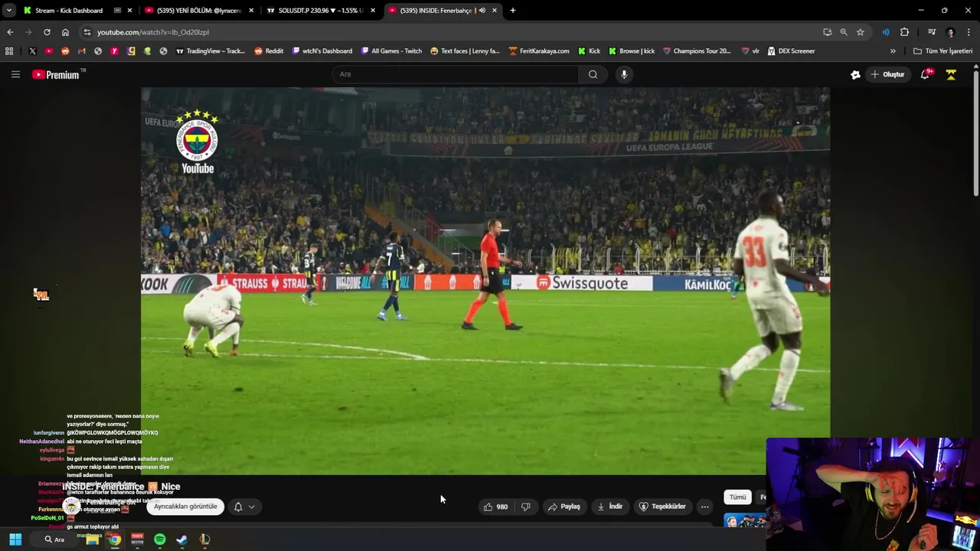Viewport: 980px width, 551px height.
Task: Open wtcN's Dashboard bookmark
Action: coord(322,51)
